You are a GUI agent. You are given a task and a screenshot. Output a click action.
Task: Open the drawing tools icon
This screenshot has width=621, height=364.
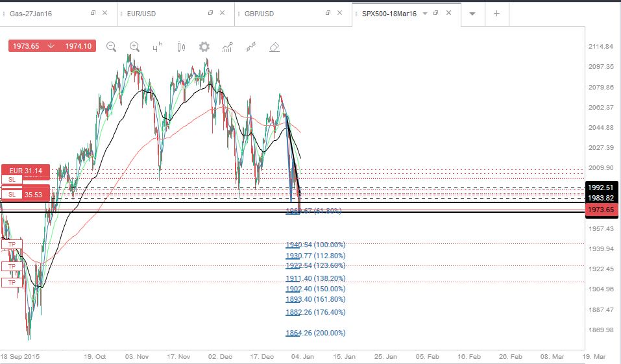[250, 47]
